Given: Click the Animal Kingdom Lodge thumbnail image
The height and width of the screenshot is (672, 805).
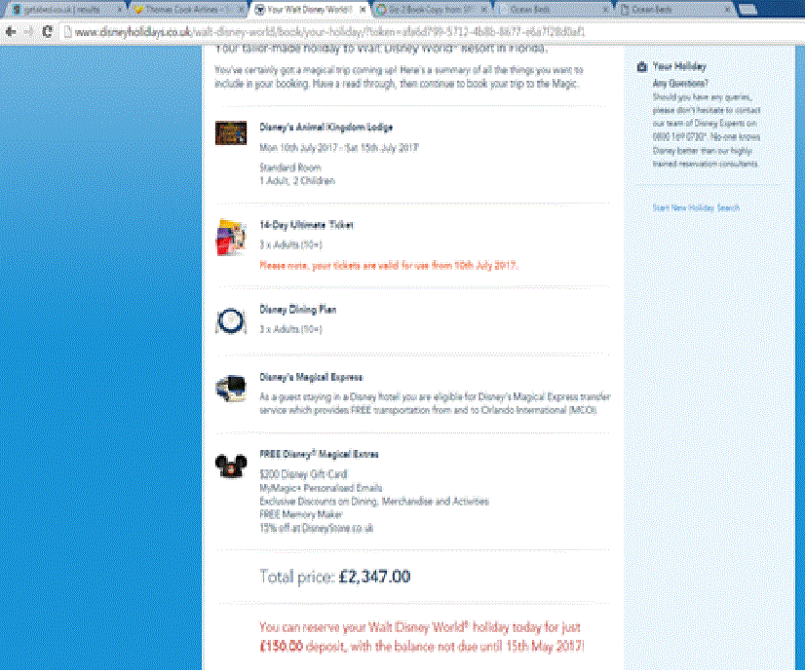Looking at the screenshot, I should [x=231, y=132].
